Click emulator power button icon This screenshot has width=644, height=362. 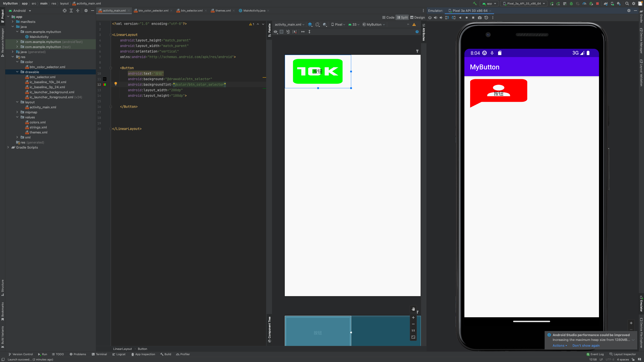point(430,18)
